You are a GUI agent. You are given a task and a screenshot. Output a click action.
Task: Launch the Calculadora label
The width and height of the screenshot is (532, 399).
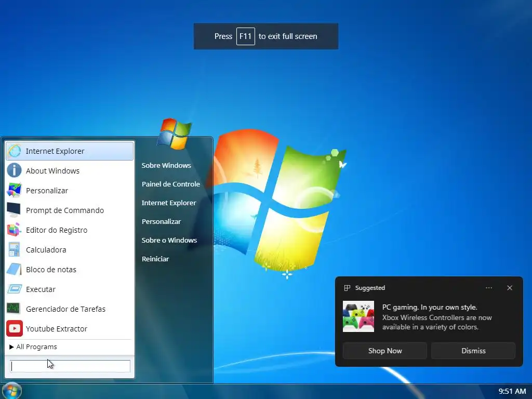[46, 250]
